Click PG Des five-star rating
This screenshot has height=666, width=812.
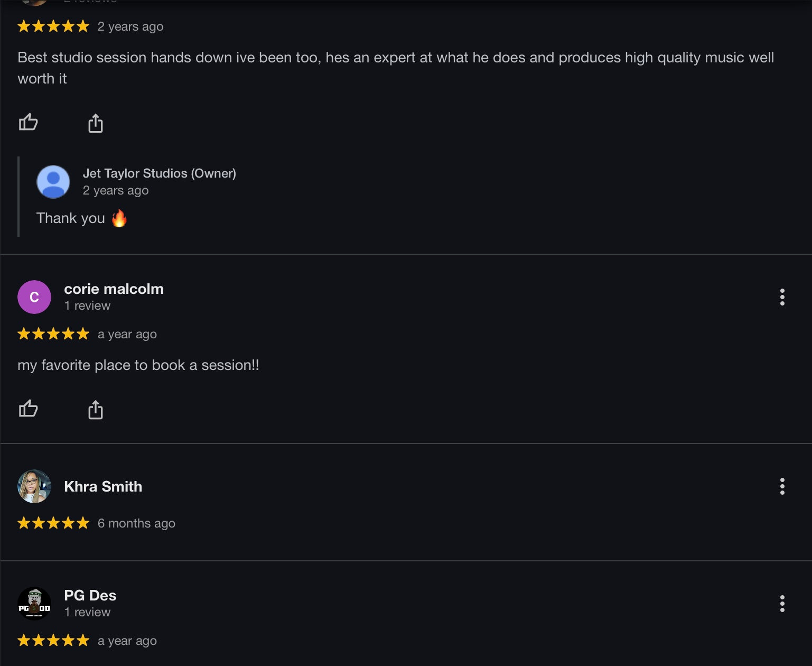[53, 641]
